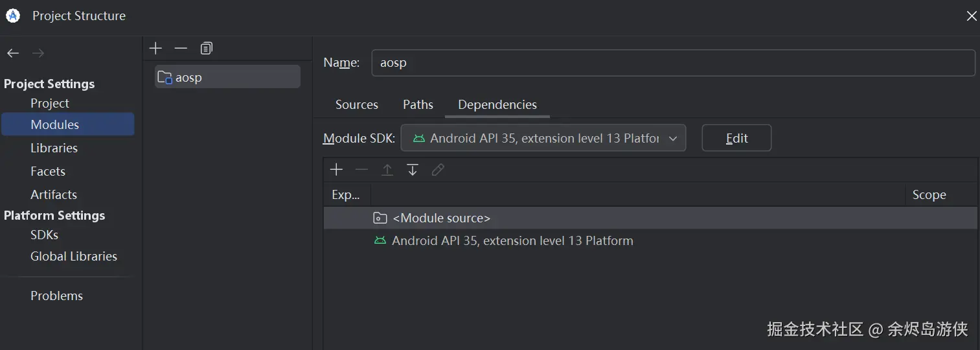Add a dependency with the plus icon
The image size is (980, 350).
(x=336, y=170)
